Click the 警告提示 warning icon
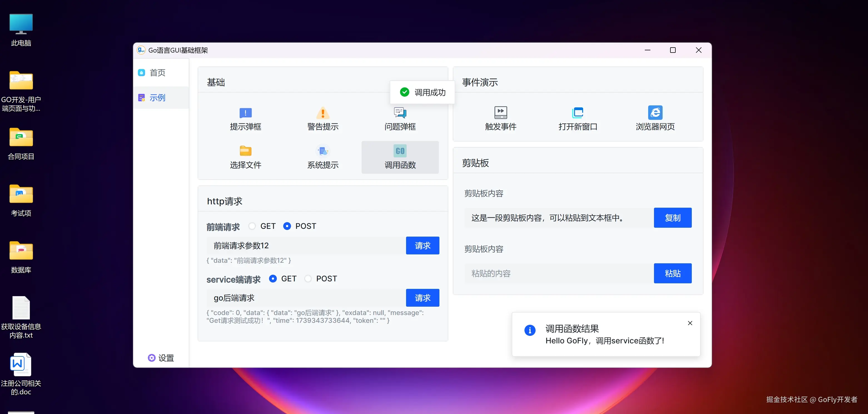868x414 pixels. (x=322, y=113)
